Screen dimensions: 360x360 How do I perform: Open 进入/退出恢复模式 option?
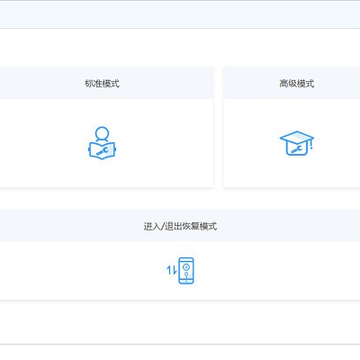point(180,226)
